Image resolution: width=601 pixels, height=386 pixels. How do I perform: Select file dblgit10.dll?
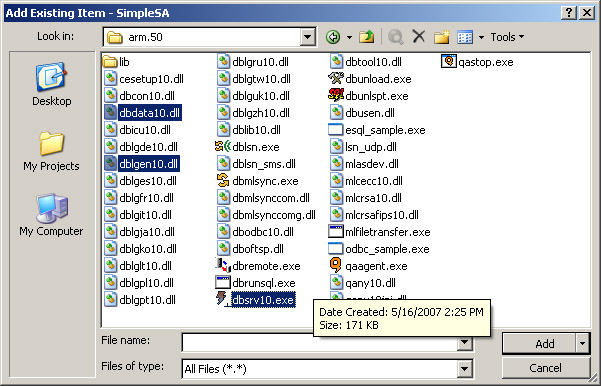click(x=138, y=215)
